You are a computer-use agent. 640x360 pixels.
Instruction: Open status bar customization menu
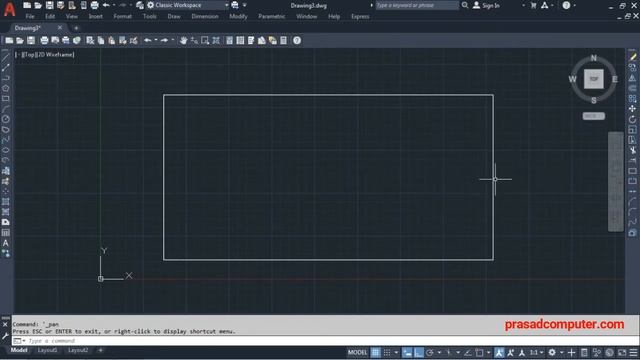coord(633,353)
